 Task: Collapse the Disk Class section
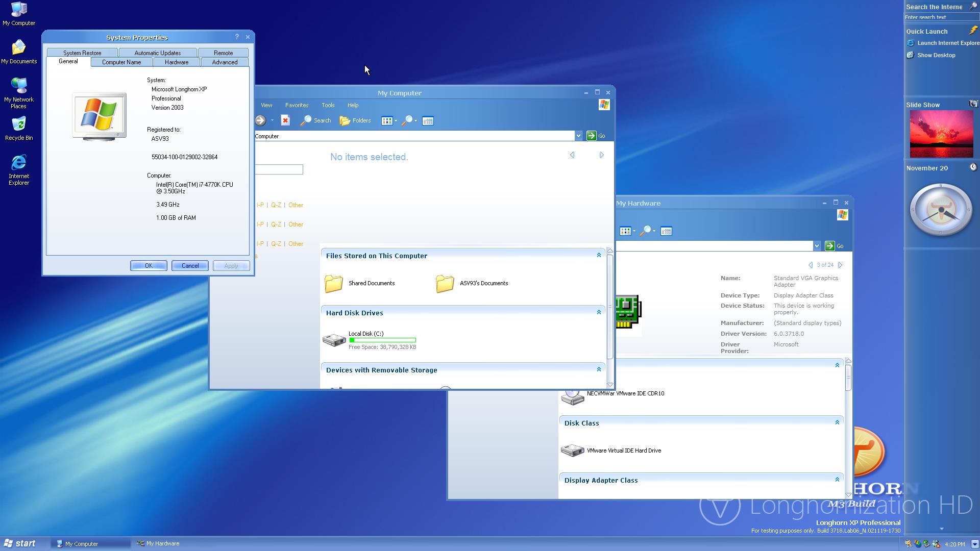[837, 422]
